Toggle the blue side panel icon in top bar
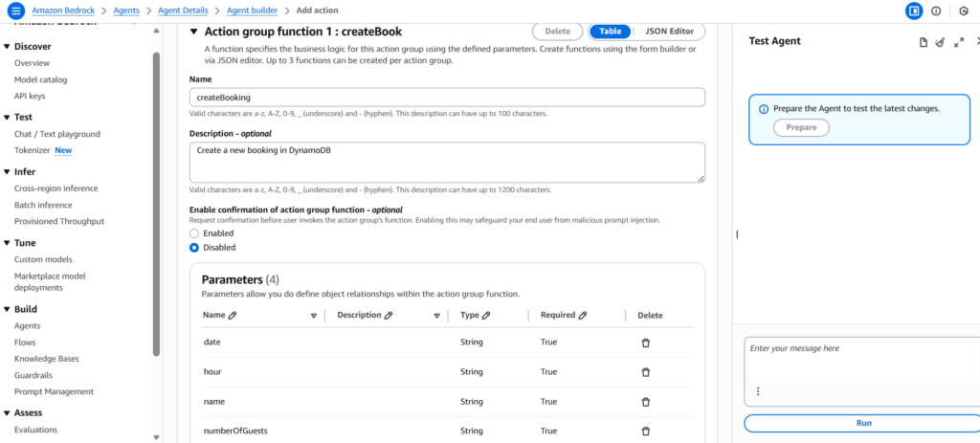The height and width of the screenshot is (443, 980). click(913, 11)
